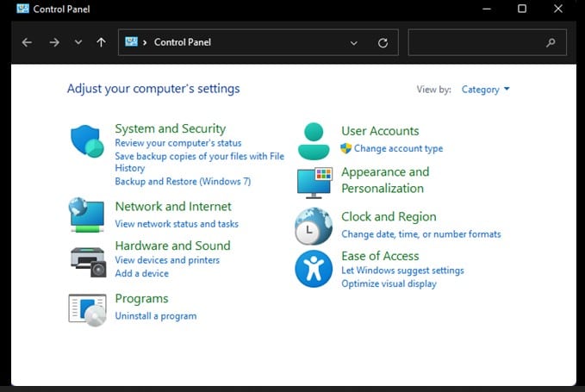585x392 pixels.
Task: Expand the address bar history dropdown
Action: click(354, 43)
